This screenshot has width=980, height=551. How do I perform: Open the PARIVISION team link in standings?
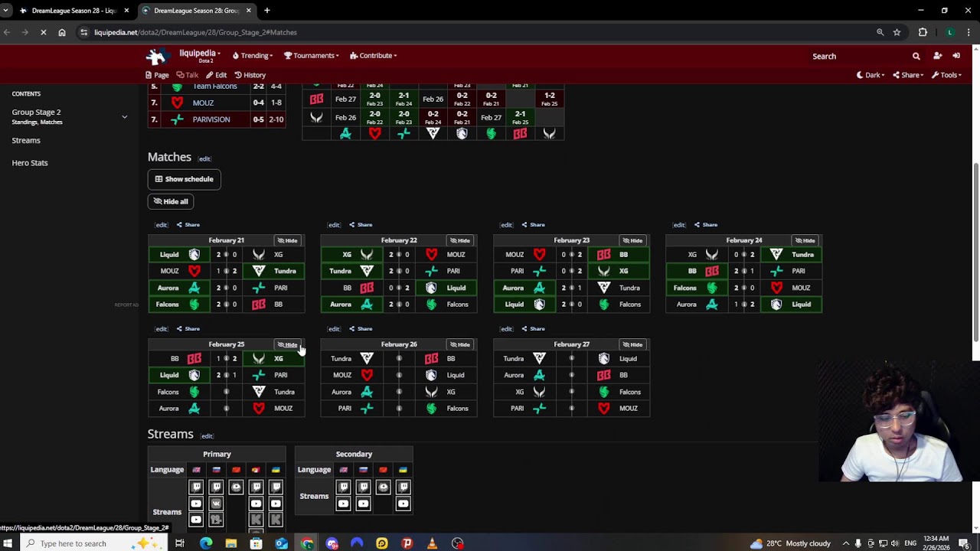tap(211, 119)
